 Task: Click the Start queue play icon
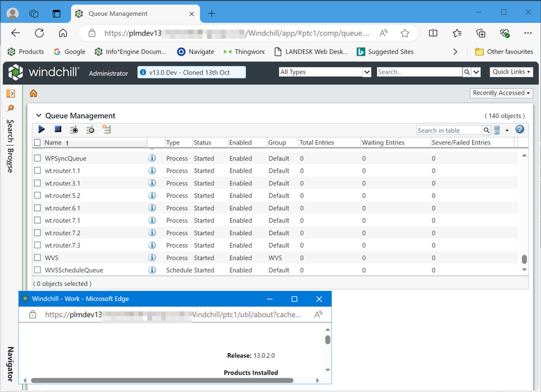pos(42,129)
